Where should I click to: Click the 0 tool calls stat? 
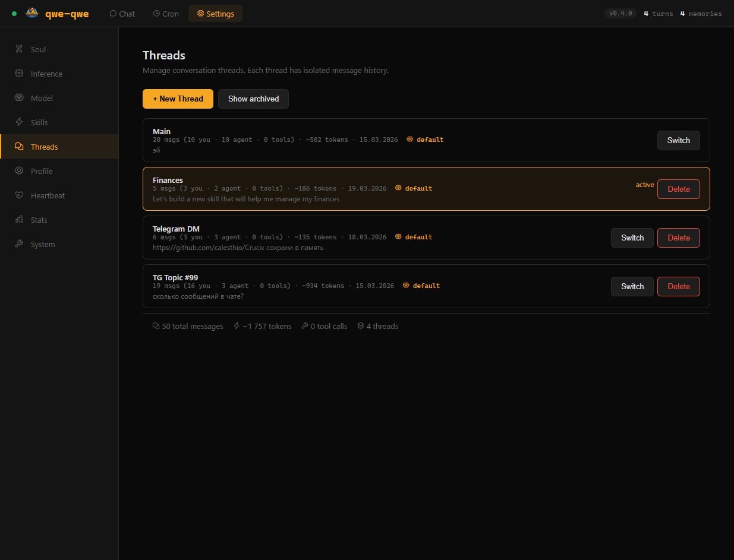coord(325,326)
